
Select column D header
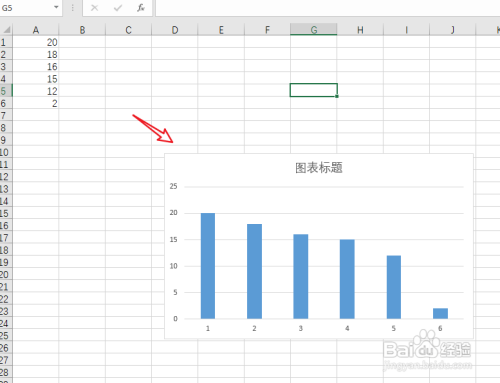tap(175, 30)
